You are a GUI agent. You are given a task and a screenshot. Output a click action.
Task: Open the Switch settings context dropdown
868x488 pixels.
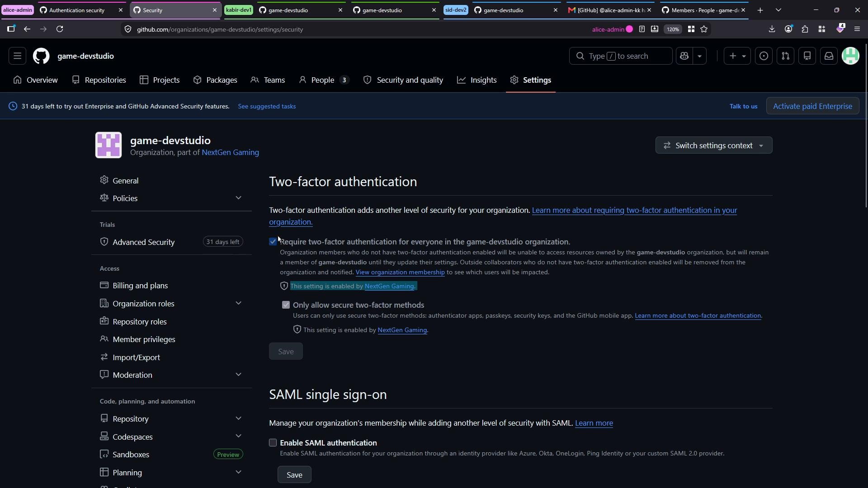click(714, 145)
